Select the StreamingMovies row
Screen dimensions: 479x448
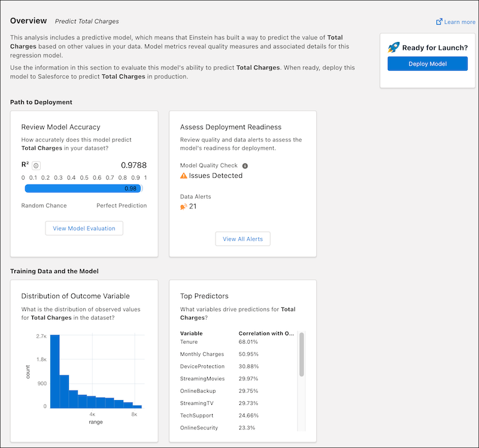point(237,379)
